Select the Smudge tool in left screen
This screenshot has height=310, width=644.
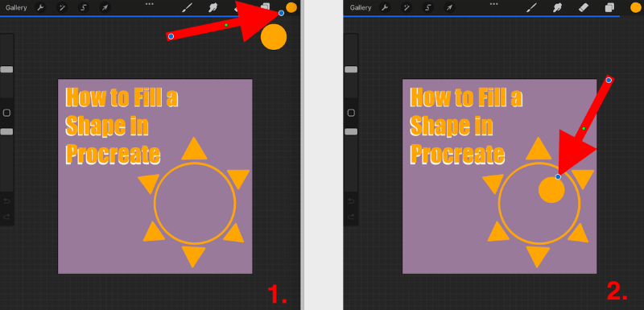pyautogui.click(x=213, y=8)
